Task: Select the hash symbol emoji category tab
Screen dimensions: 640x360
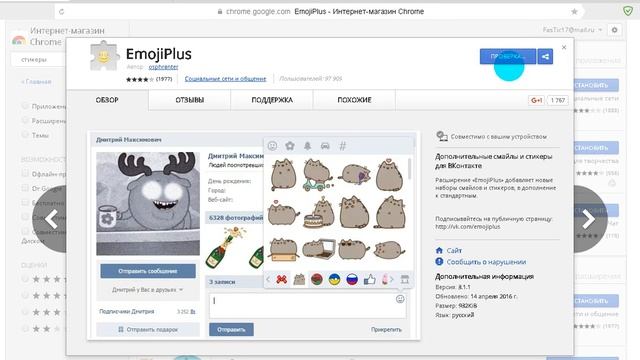Action: point(343,146)
